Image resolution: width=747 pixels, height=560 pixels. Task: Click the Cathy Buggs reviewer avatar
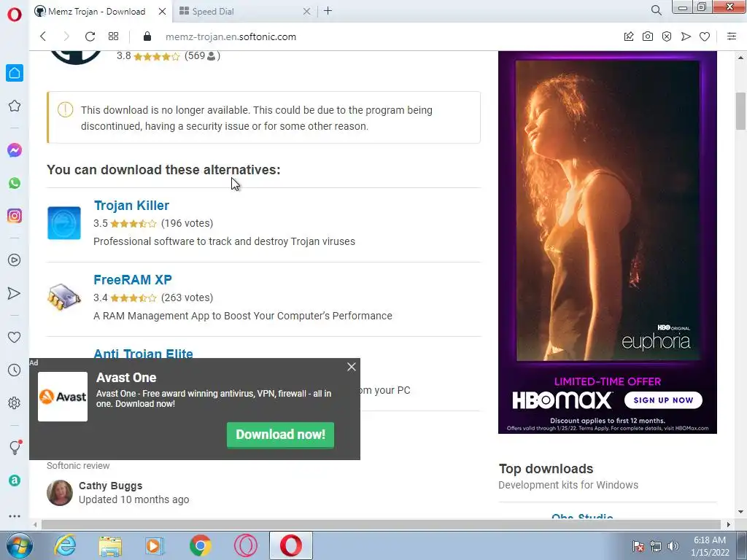click(60, 492)
